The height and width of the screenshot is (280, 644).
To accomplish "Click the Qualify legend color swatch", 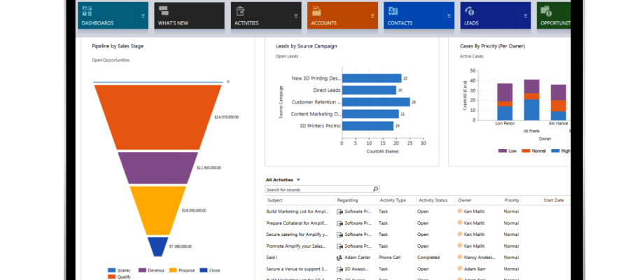I will coord(111,277).
